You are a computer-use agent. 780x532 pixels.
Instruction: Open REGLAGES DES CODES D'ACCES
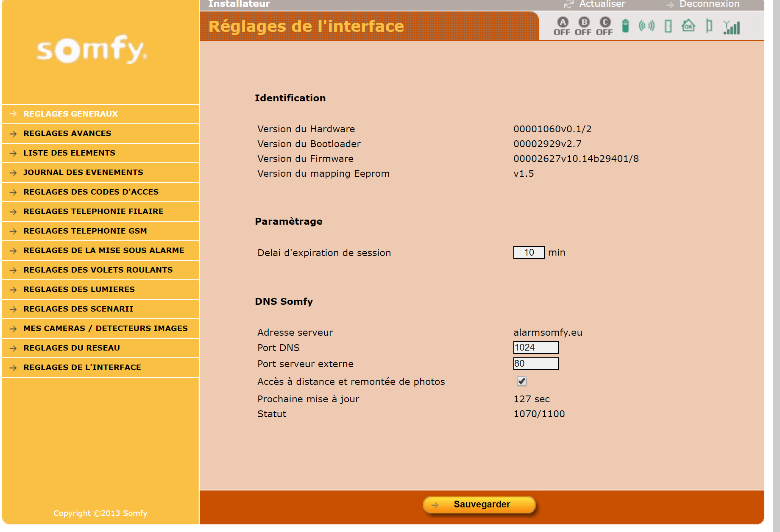(x=100, y=192)
